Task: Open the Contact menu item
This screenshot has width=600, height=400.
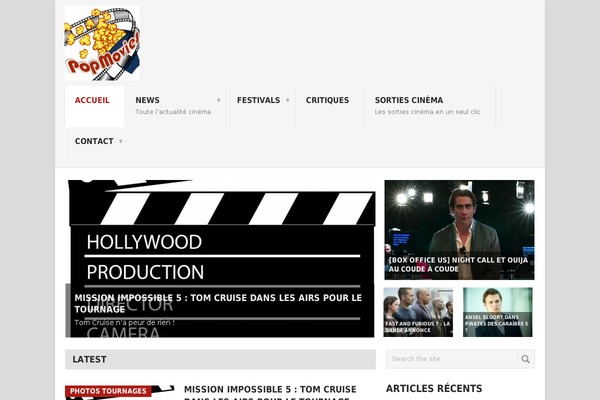Action: (94, 141)
